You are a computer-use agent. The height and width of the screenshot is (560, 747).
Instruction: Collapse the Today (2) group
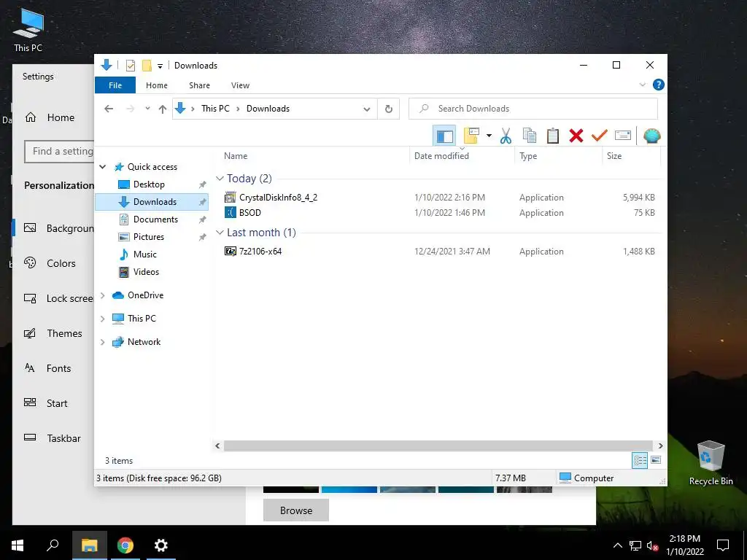tap(220, 179)
